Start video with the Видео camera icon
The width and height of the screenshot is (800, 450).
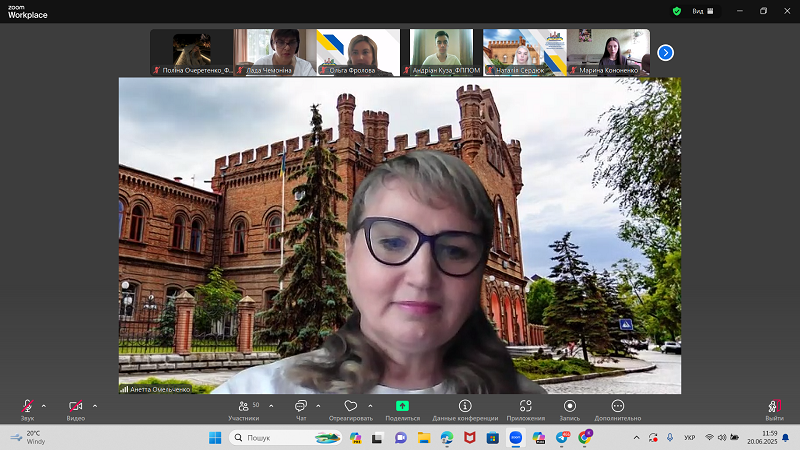click(x=76, y=407)
